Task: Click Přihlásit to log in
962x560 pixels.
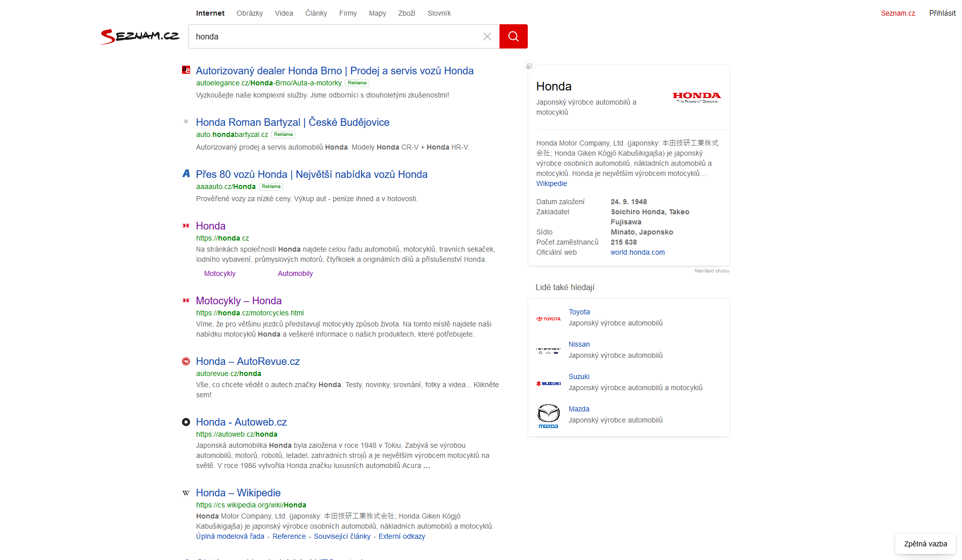Action: pos(942,13)
